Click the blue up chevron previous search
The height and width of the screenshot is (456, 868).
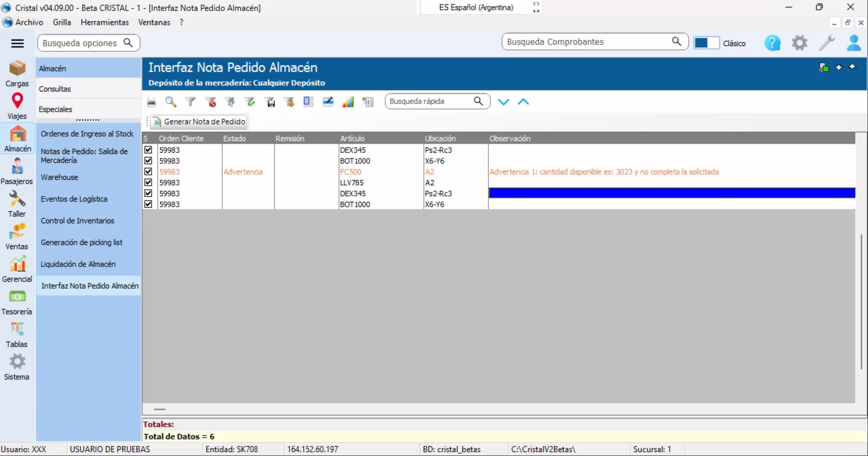(x=523, y=102)
